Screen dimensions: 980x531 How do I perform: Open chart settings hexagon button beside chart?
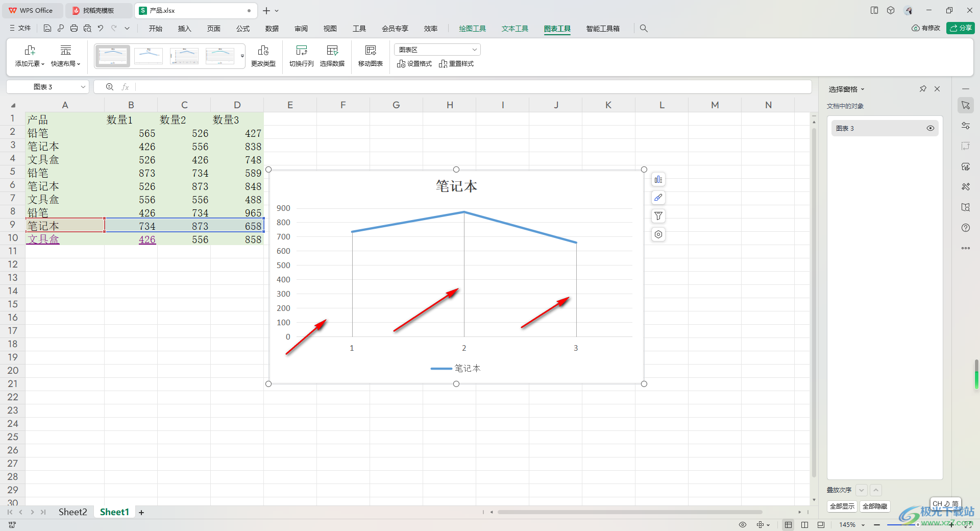658,234
